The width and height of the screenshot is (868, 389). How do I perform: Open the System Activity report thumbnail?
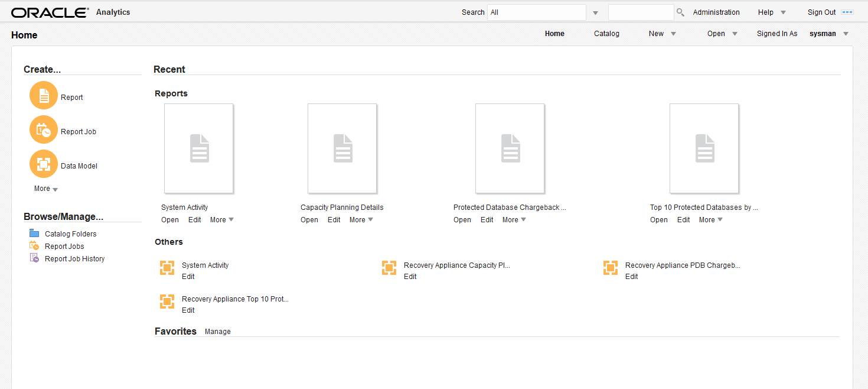tap(199, 148)
